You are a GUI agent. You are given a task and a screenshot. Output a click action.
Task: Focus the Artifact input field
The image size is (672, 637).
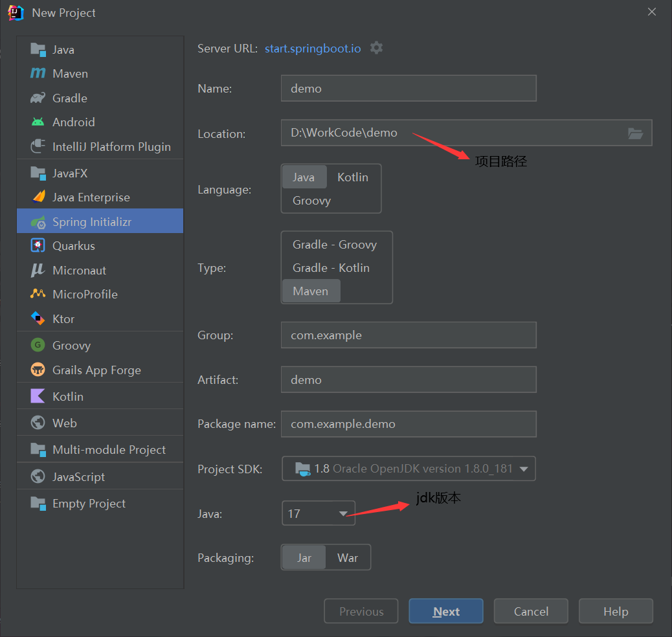tap(409, 379)
